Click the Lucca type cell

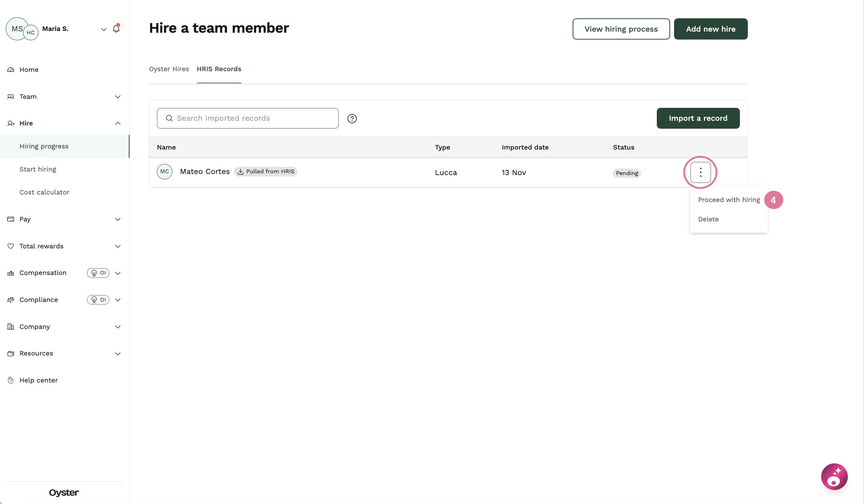coord(446,173)
